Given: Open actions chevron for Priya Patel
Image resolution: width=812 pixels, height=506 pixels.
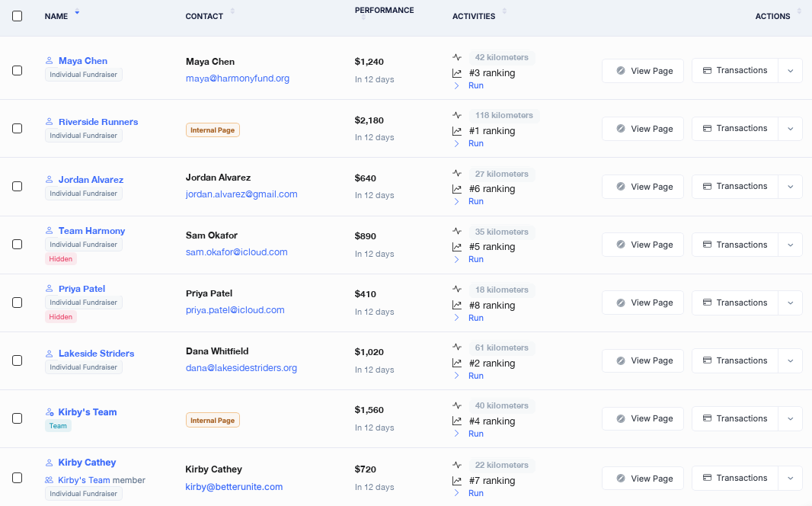Looking at the screenshot, I should click(790, 303).
